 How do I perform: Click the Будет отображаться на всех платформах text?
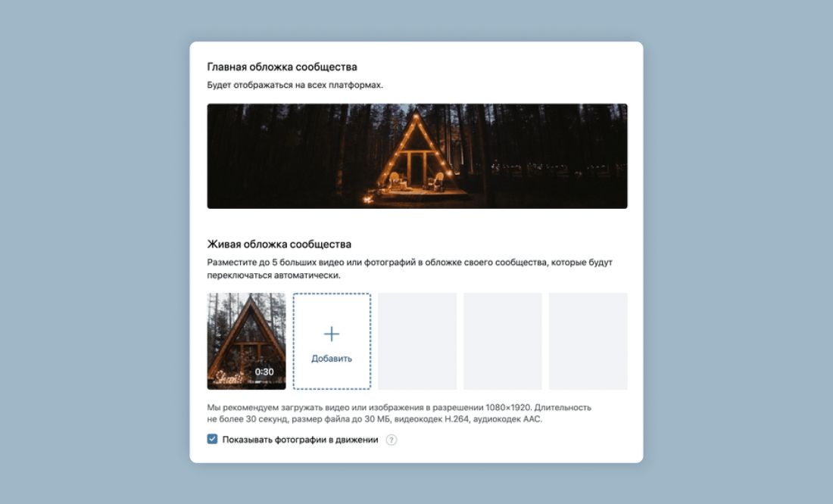point(295,85)
